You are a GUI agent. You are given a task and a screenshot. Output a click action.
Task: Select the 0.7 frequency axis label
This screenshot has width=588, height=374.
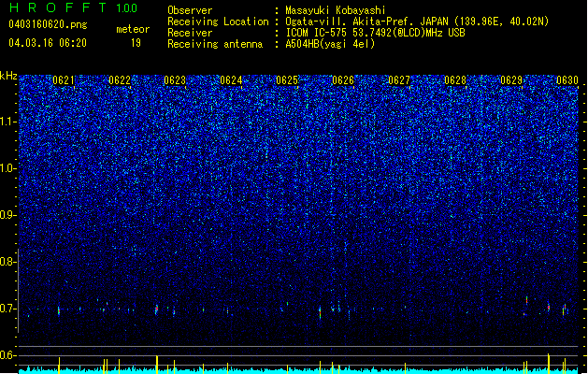tap(7, 309)
